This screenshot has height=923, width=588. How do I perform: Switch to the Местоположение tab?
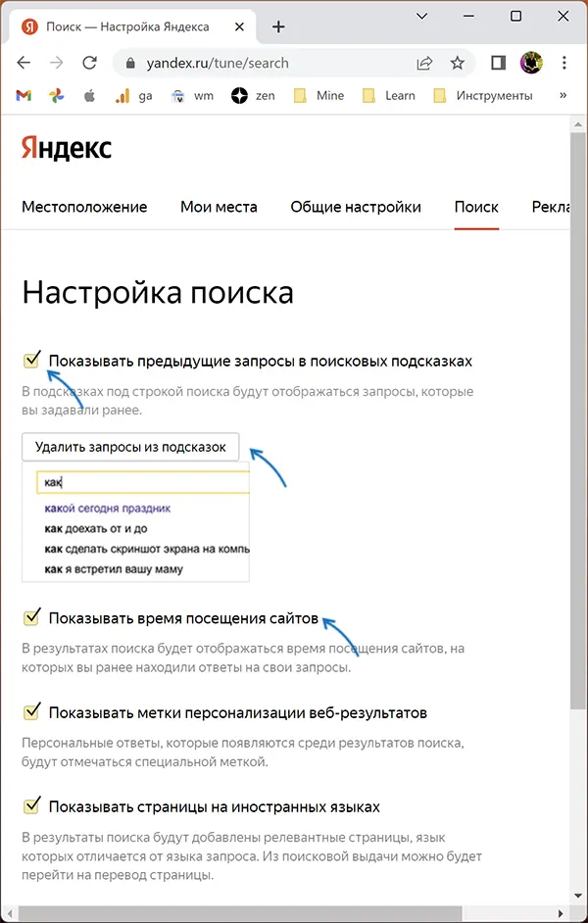[84, 207]
